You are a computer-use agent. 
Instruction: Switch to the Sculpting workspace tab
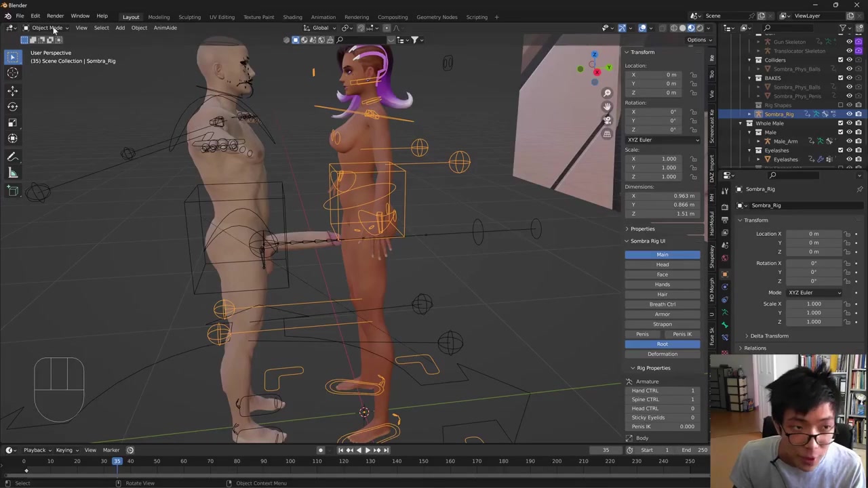click(189, 17)
